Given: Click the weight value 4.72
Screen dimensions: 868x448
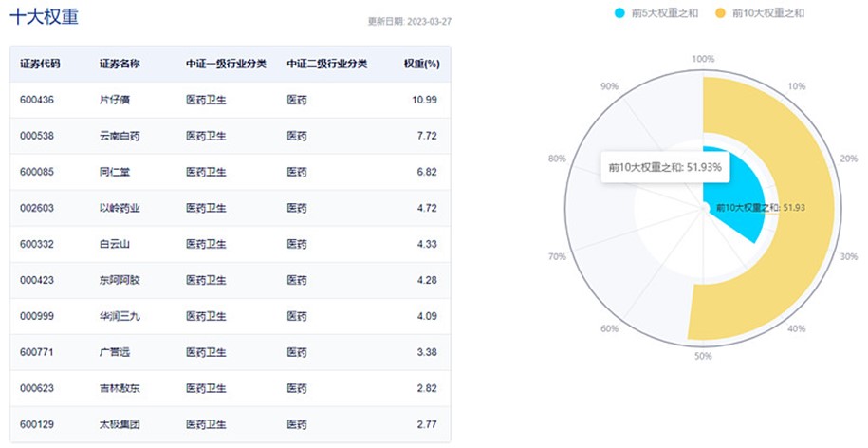Looking at the screenshot, I should [x=427, y=208].
